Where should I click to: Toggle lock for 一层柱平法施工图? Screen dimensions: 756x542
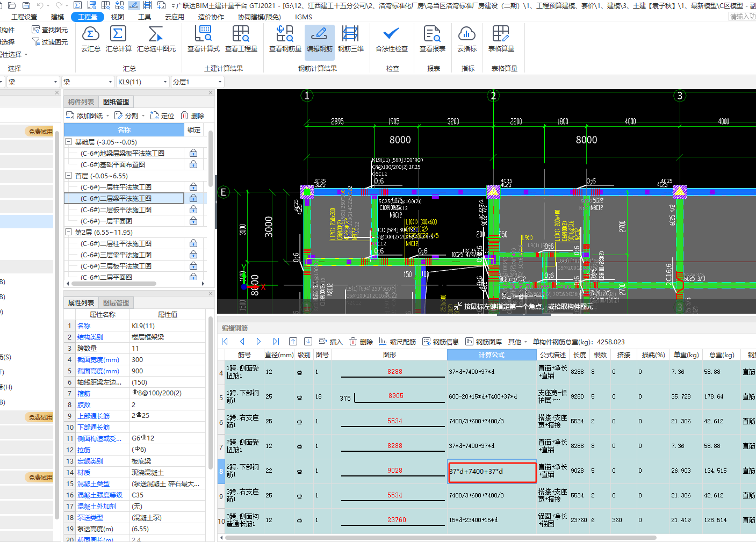pos(193,187)
